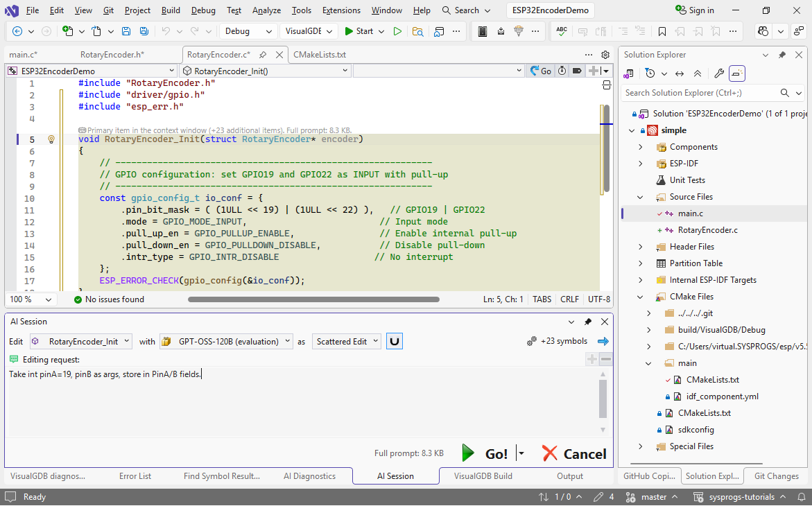The image size is (812, 506).
Task: Open Solution Explorer properties wrench icon
Action: (x=719, y=73)
